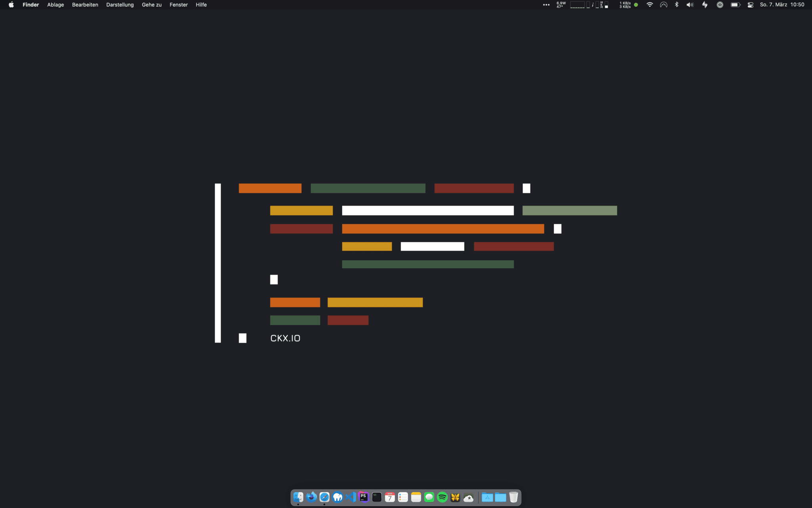
Task: Open the plain blue folder stack in Dock
Action: pos(500,497)
